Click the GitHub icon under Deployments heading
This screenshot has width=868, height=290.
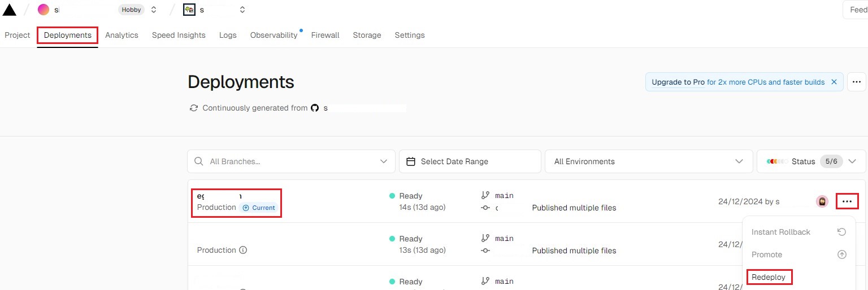315,108
